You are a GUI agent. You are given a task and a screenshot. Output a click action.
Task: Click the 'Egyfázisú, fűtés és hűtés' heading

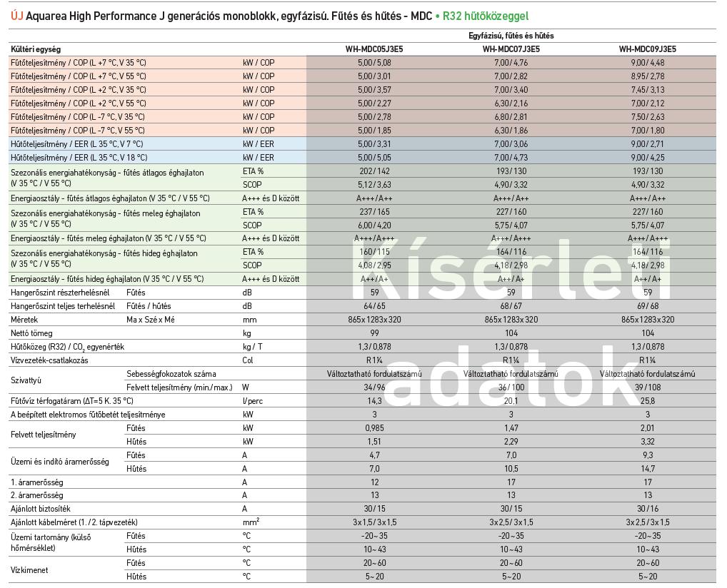click(511, 36)
